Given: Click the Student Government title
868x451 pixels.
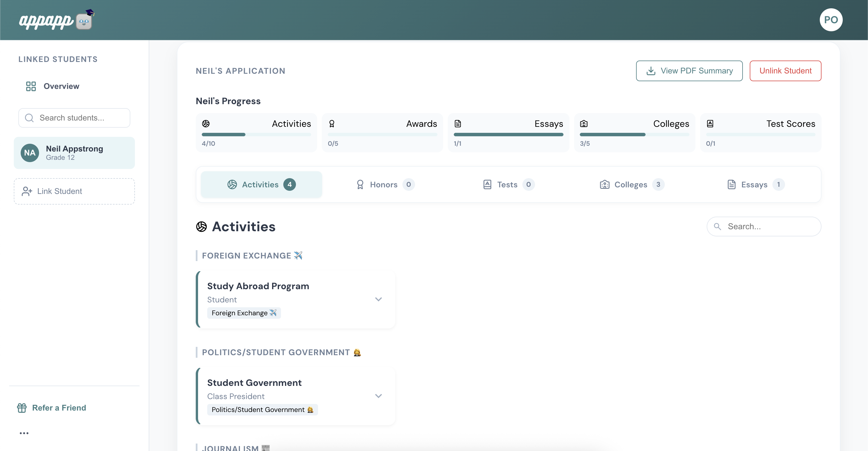Looking at the screenshot, I should [254, 383].
